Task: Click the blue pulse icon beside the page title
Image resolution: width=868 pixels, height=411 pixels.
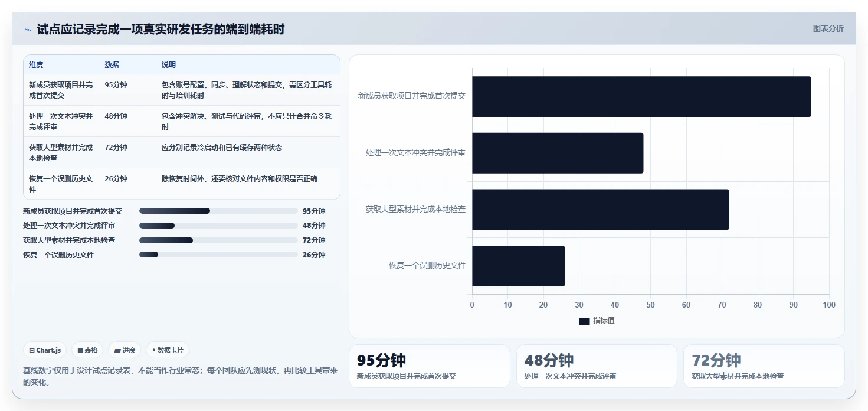Action: [28, 30]
